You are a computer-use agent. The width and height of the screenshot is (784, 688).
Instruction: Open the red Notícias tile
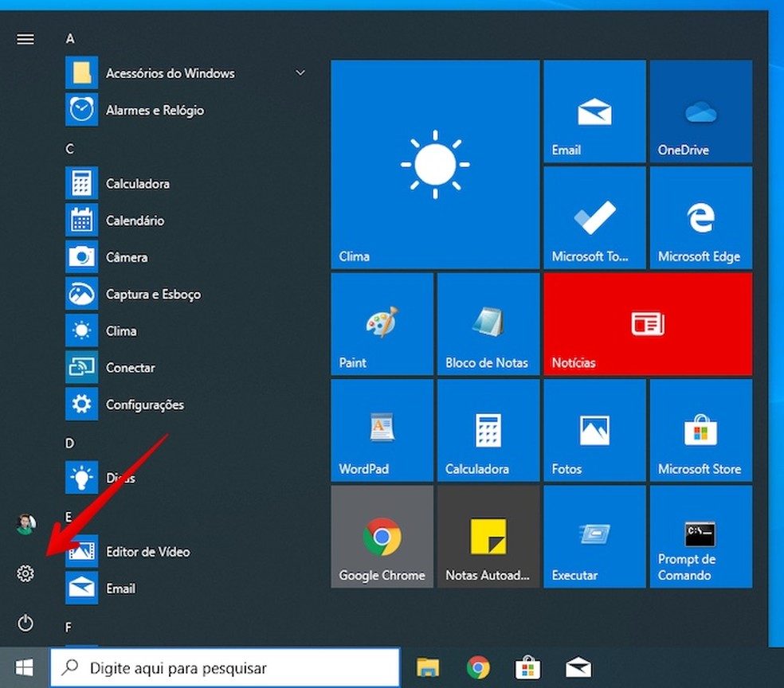click(x=648, y=323)
